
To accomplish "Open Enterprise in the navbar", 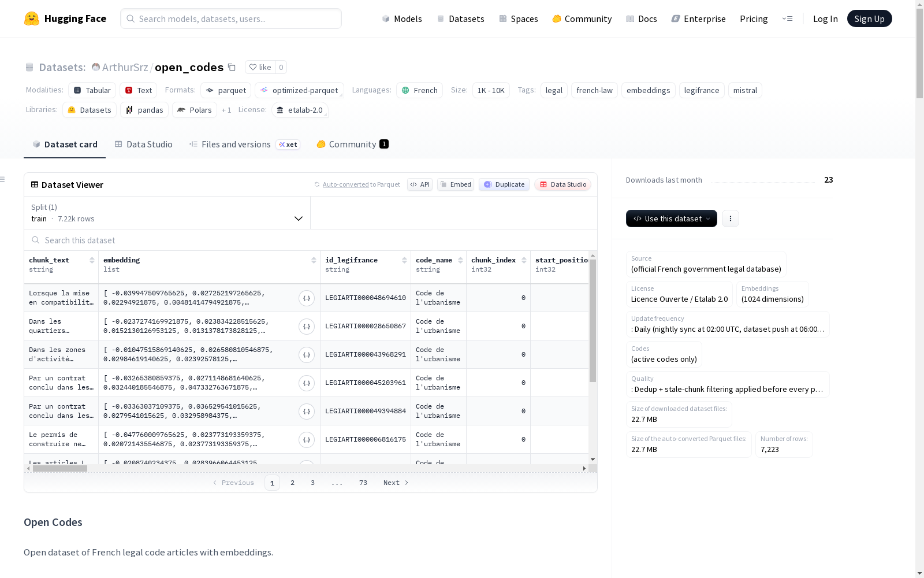I will (x=699, y=18).
